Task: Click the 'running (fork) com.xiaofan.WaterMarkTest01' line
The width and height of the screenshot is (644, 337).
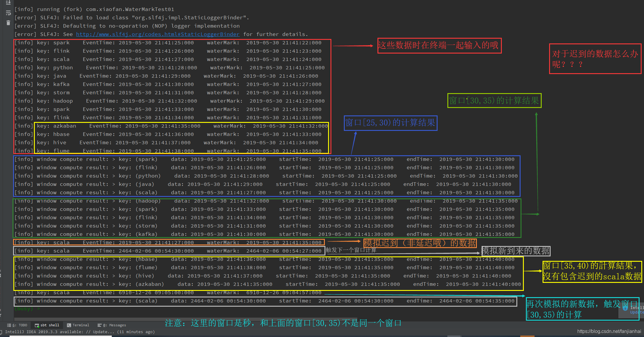Action: [x=94, y=9]
